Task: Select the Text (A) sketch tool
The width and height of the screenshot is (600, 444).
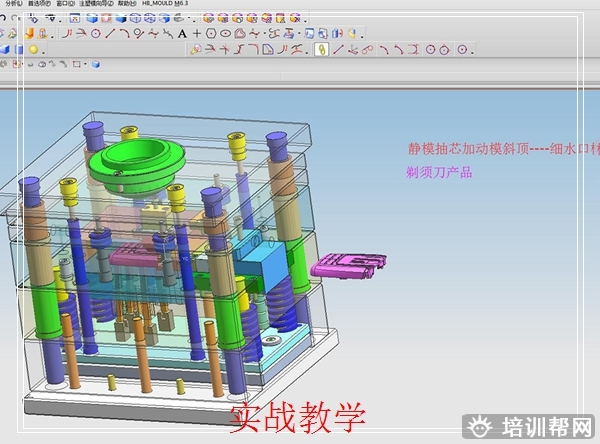Action: click(x=182, y=33)
